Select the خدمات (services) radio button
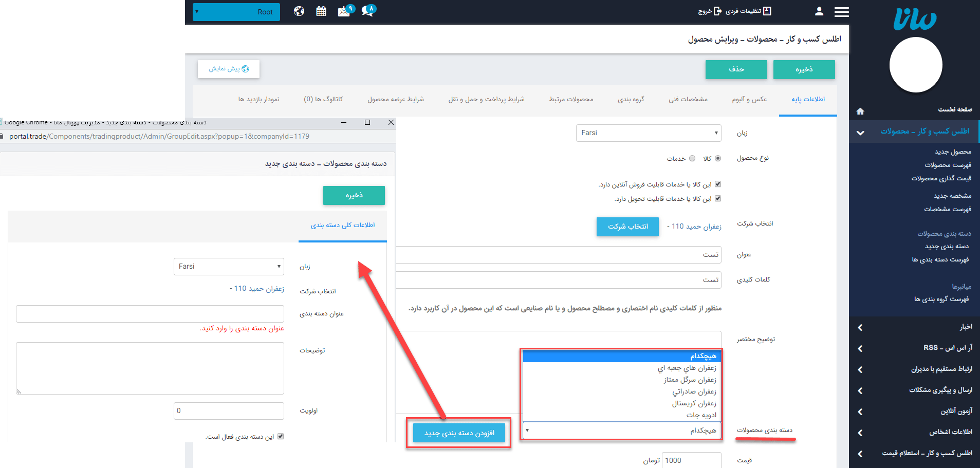 pyautogui.click(x=692, y=158)
